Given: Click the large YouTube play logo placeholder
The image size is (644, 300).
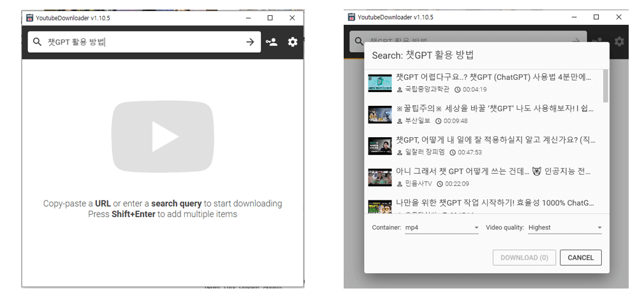Looking at the screenshot, I should pos(163,137).
